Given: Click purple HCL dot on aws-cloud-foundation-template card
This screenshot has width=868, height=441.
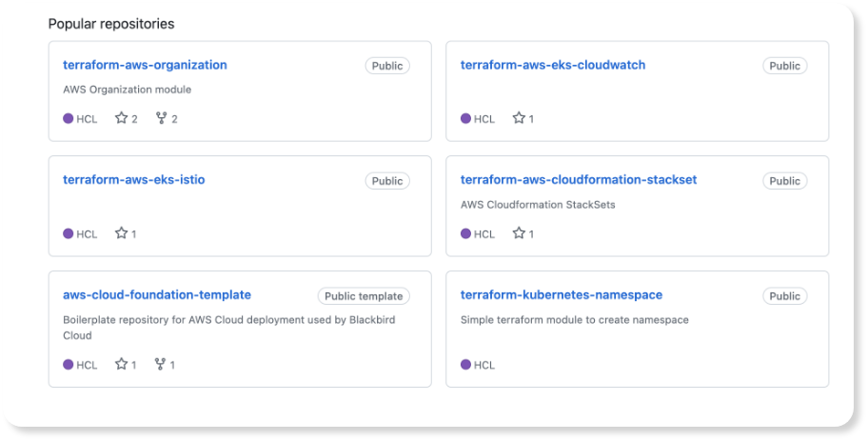Looking at the screenshot, I should pyautogui.click(x=69, y=364).
